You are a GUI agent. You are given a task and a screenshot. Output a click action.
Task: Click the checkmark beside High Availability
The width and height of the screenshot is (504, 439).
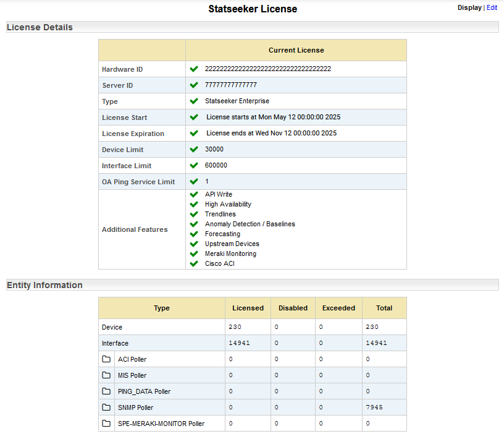pos(194,205)
